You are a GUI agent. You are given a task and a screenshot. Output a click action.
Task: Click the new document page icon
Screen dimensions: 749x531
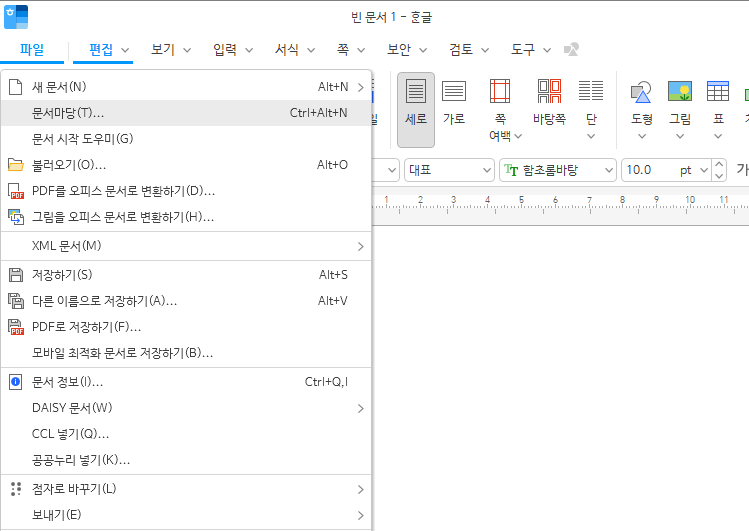(x=16, y=87)
